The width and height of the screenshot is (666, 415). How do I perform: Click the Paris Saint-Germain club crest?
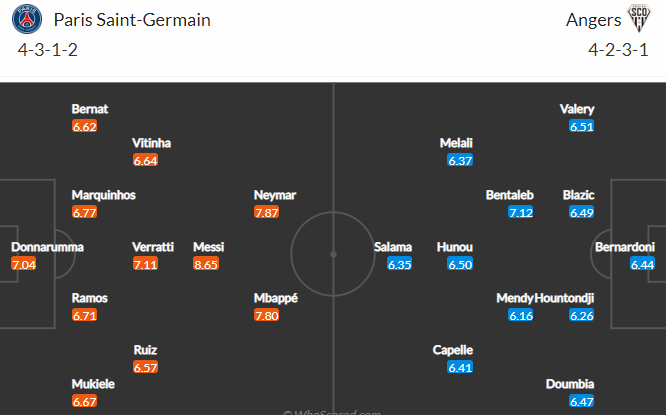pyautogui.click(x=27, y=19)
